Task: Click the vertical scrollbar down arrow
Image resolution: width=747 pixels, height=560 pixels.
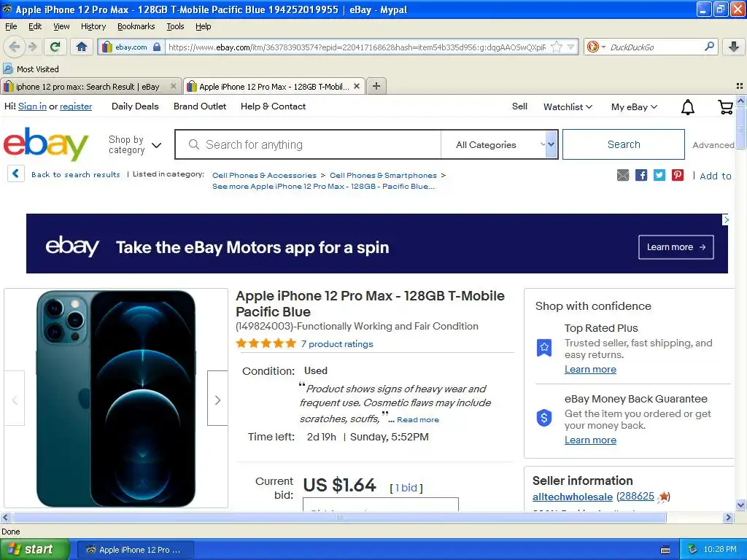Action: pos(740,505)
